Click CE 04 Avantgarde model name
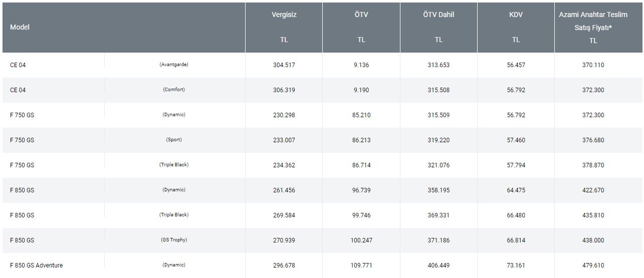Image resolution: width=644 pixels, height=278 pixels. tap(18, 65)
